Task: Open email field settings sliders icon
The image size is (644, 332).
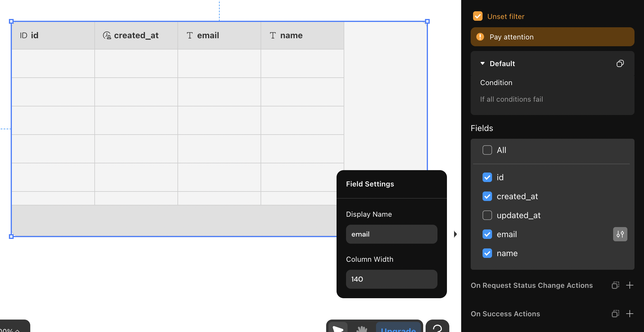Action: coord(620,234)
